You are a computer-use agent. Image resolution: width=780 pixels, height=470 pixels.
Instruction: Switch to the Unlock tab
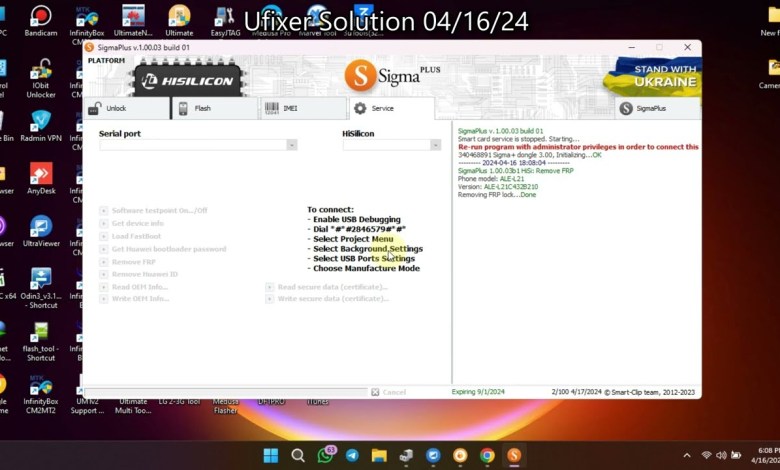(x=127, y=108)
